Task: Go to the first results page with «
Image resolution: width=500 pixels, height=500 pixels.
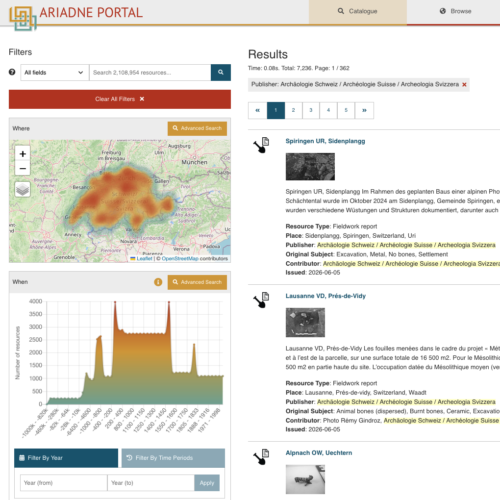Action: [258, 110]
